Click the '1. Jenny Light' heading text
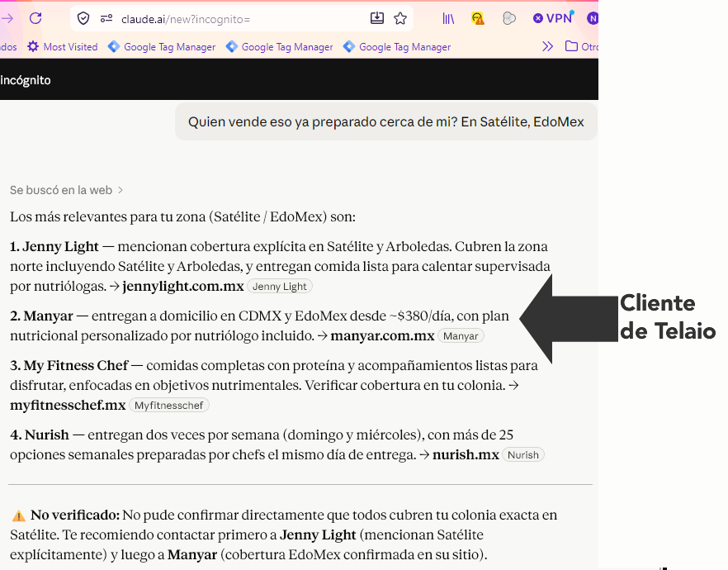The height and width of the screenshot is (570, 728). point(54,246)
